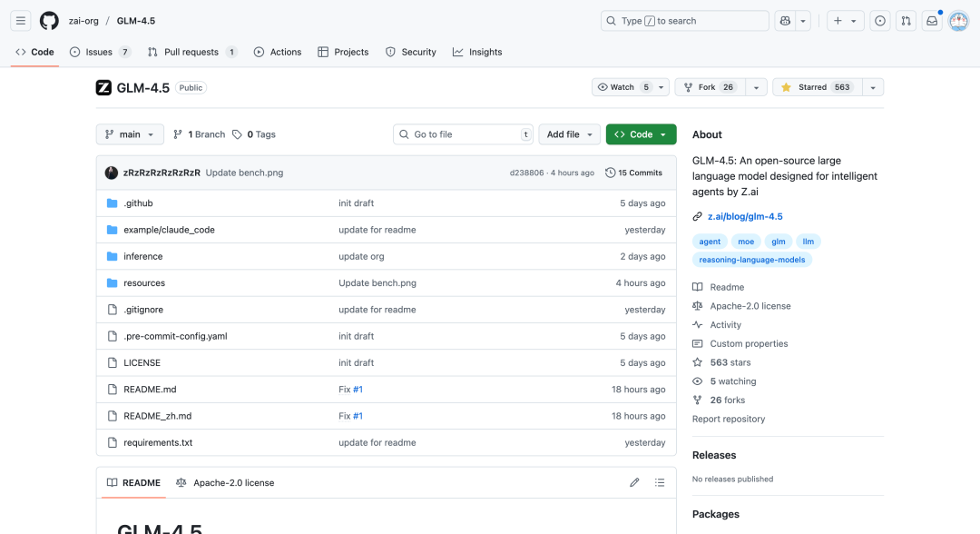Open the main branch selector dropdown

click(x=129, y=133)
